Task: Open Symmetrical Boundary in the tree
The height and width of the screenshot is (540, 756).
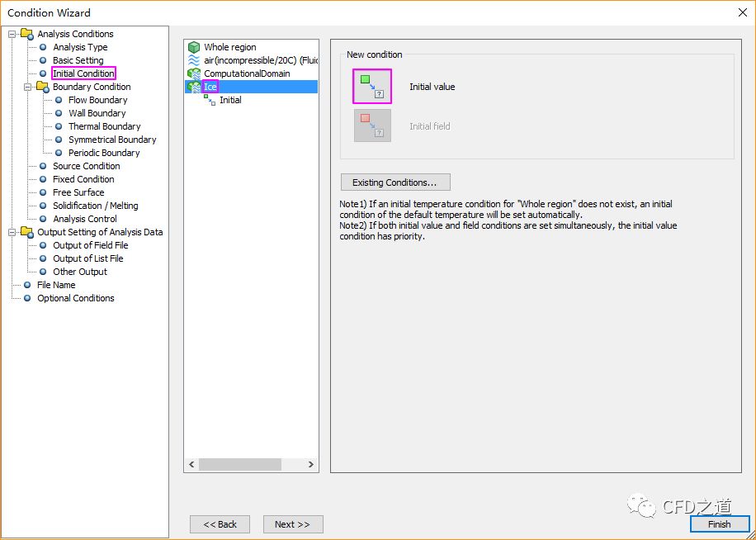Action: tap(112, 140)
